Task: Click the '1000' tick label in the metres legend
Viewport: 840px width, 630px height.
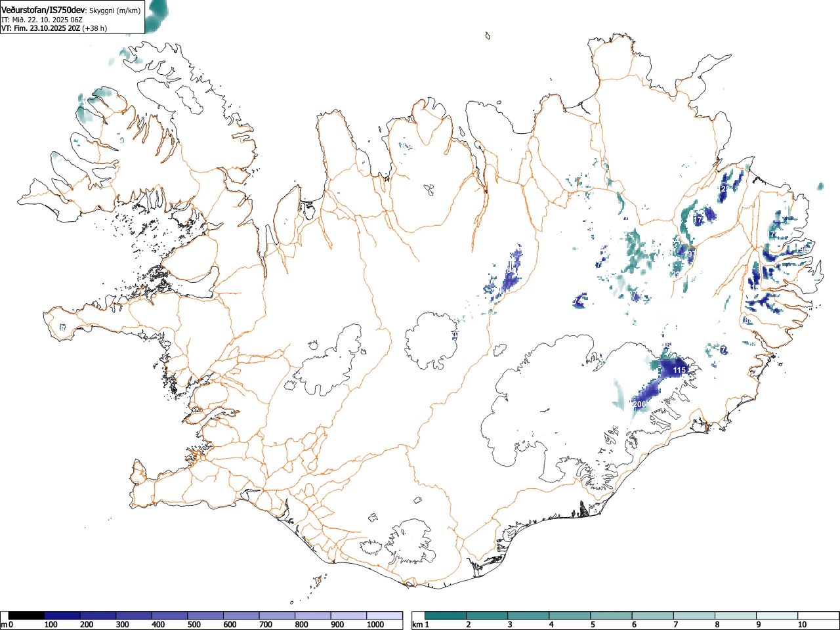Action: [x=375, y=625]
